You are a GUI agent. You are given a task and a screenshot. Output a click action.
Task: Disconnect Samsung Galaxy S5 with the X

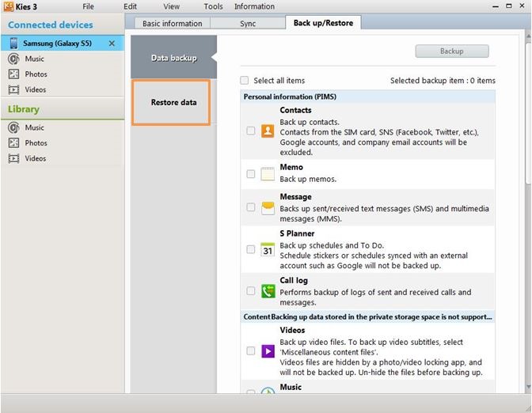112,44
